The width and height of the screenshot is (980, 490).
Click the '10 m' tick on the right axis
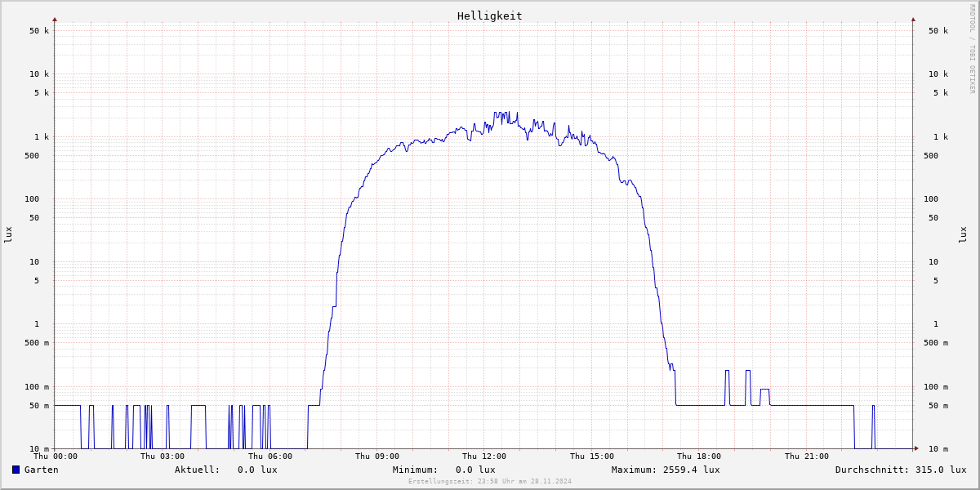click(x=938, y=449)
